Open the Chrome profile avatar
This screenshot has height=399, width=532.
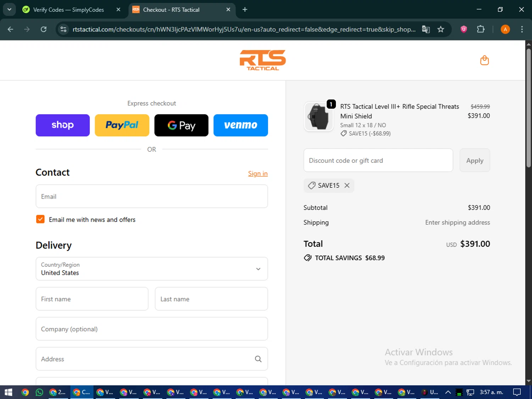[x=505, y=29]
